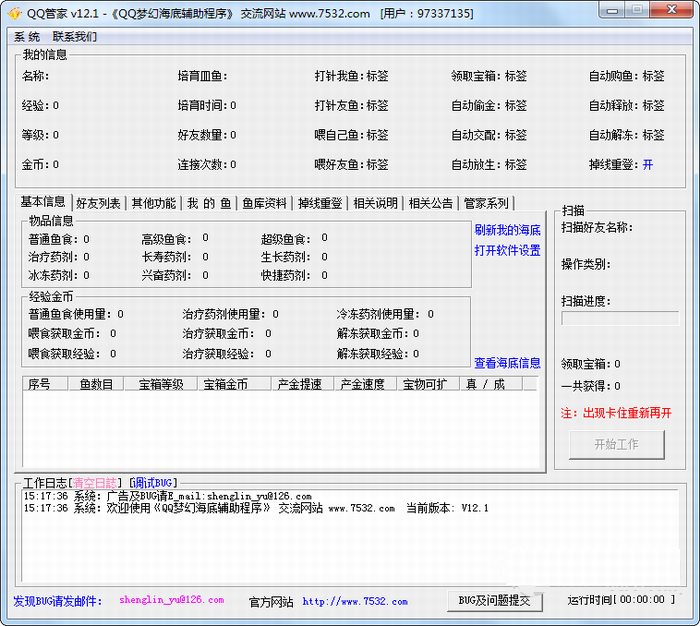
Task: Open the 系统 menu
Action: pos(27,37)
